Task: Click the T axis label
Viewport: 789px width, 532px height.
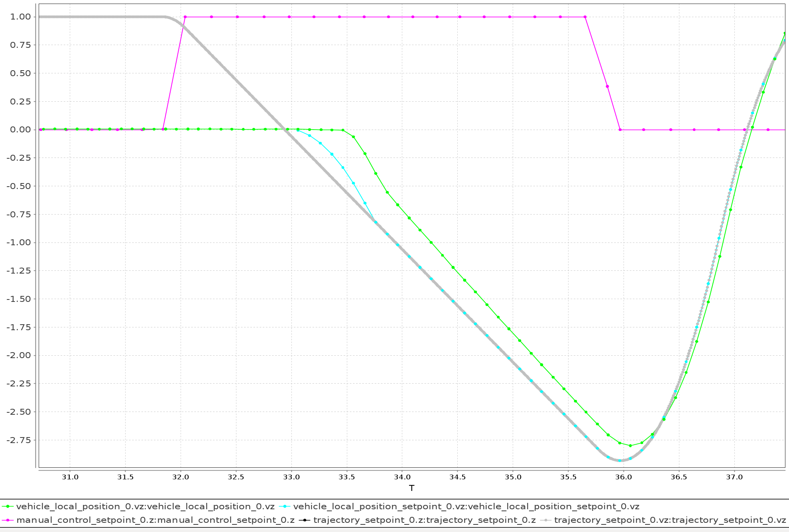Action: [x=411, y=488]
